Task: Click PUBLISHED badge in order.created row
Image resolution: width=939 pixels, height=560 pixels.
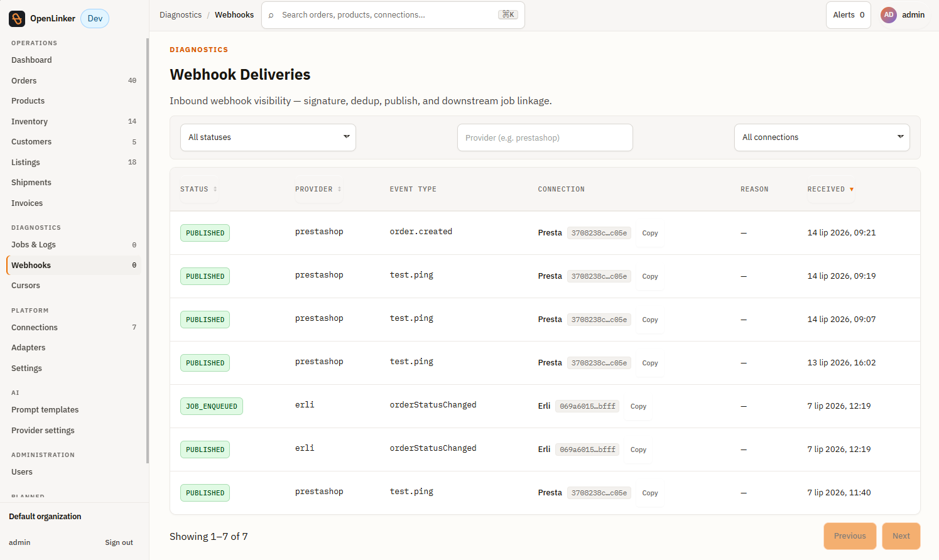Action: (x=205, y=233)
